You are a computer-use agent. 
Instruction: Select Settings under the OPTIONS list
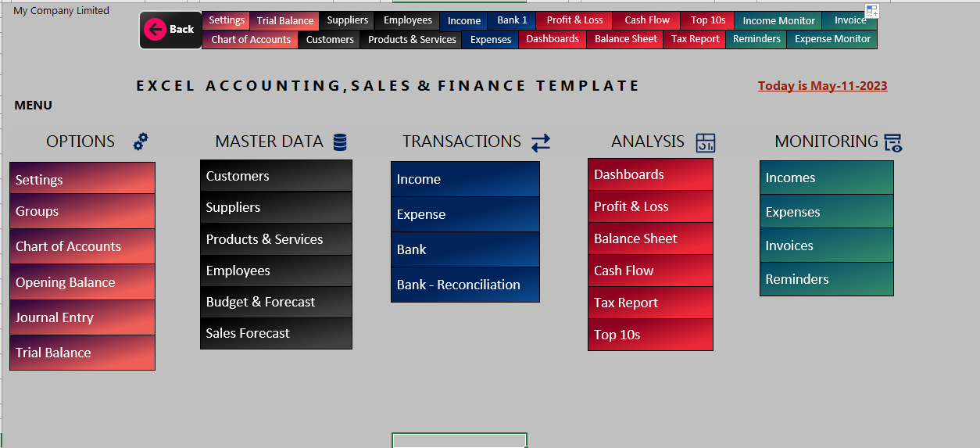click(x=82, y=179)
